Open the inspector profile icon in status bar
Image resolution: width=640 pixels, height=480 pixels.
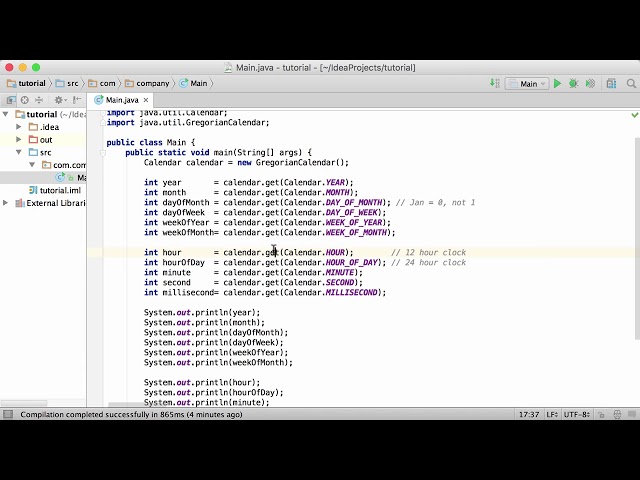tap(617, 415)
